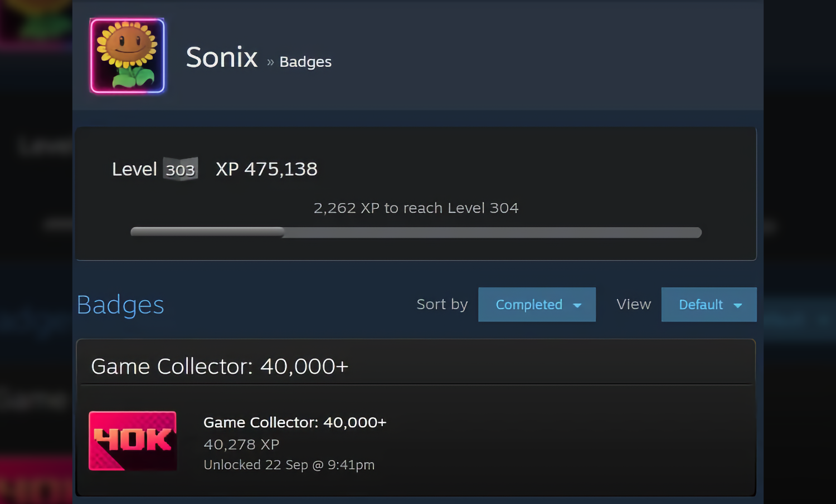
Task: Click the 40,278 XP badge text
Action: (241, 444)
